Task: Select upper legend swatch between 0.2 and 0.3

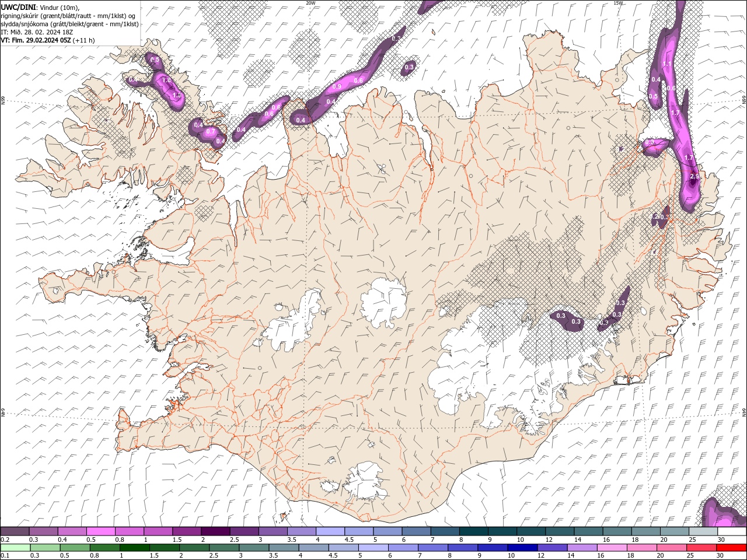Action: pyautogui.click(x=15, y=531)
